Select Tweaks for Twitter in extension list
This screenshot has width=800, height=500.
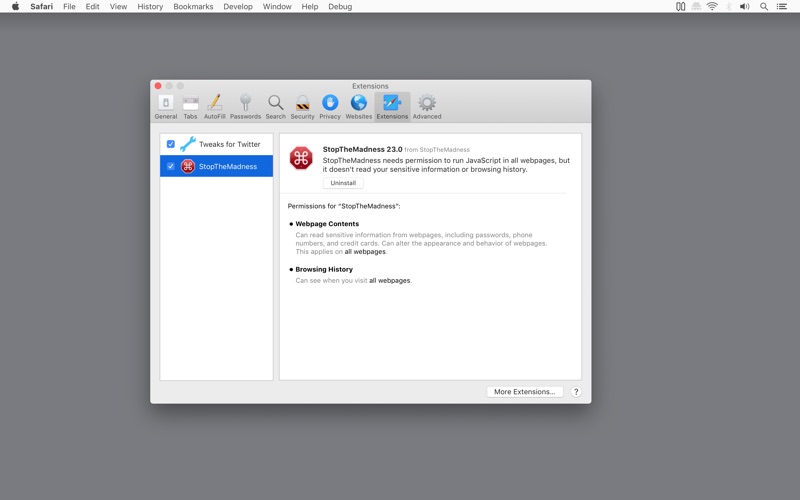pyautogui.click(x=216, y=144)
